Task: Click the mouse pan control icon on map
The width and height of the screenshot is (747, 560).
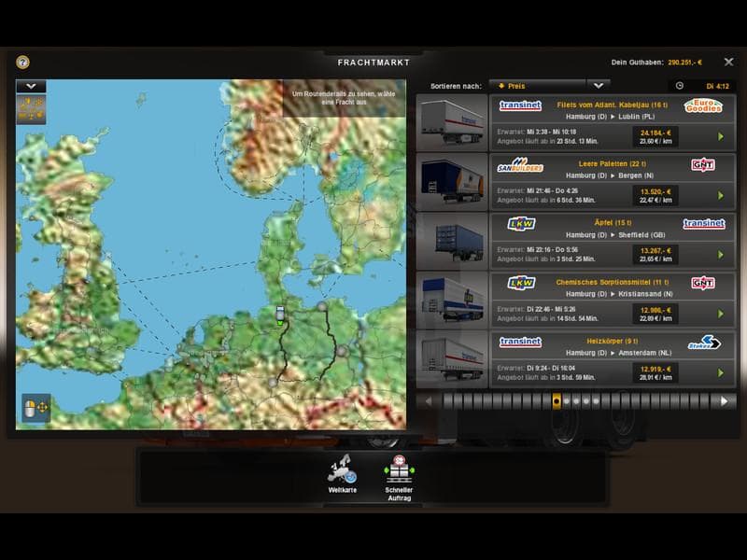Action: [x=35, y=408]
